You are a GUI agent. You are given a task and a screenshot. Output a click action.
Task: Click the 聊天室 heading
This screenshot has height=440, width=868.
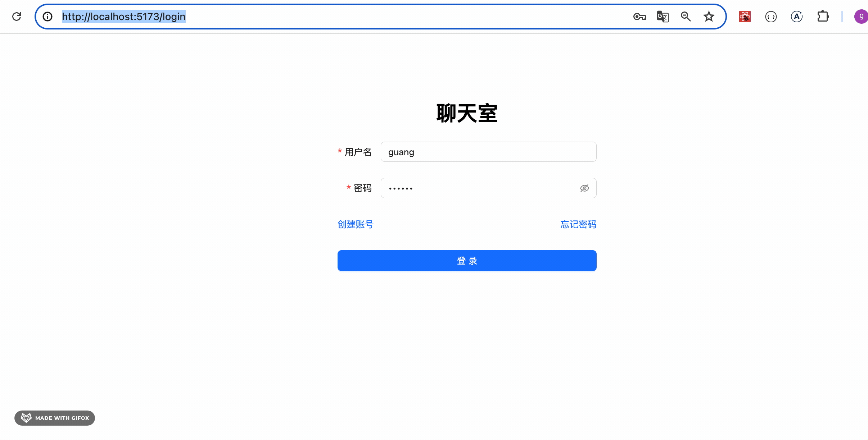[467, 114]
